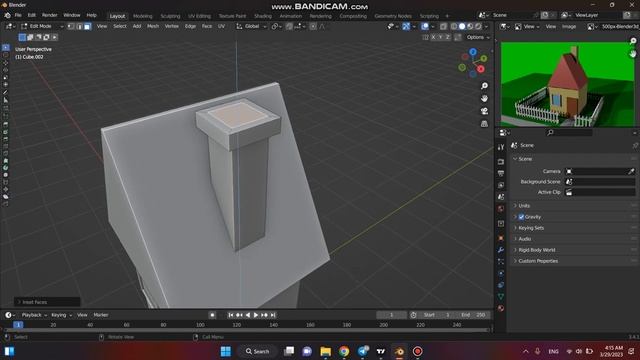This screenshot has width=640, height=360.
Task: Toggle X axis mesh symmetry
Action: point(433,37)
